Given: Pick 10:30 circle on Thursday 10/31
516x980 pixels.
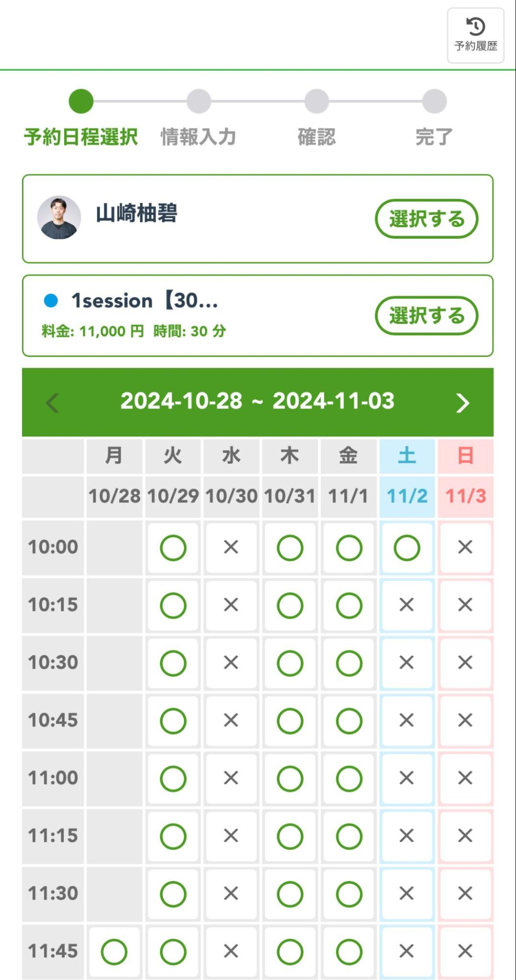Looking at the screenshot, I should pyautogui.click(x=290, y=663).
